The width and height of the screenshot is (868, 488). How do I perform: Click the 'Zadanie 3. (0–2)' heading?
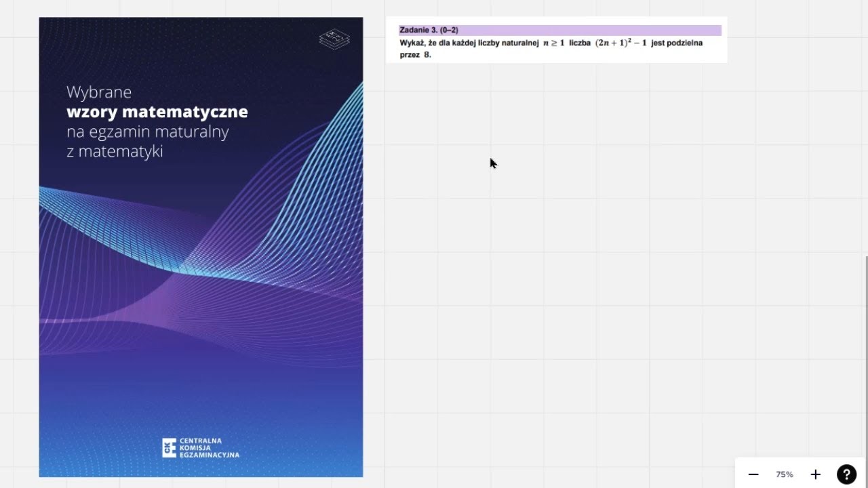[x=429, y=30]
